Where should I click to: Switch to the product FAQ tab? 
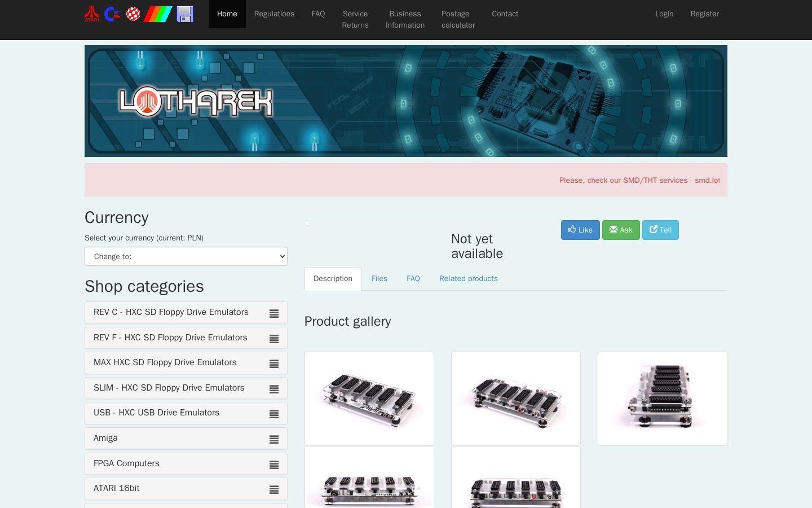(x=413, y=279)
